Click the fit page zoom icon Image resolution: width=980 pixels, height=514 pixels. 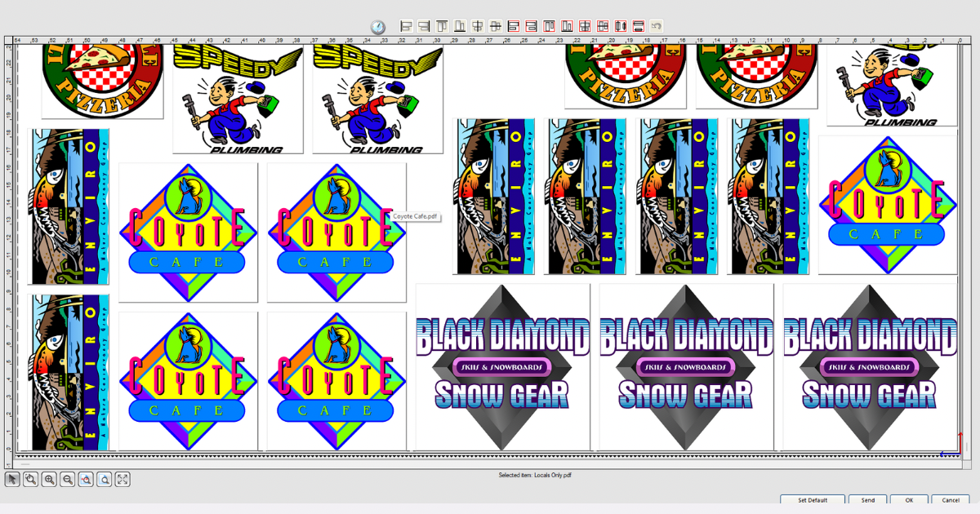(105, 480)
